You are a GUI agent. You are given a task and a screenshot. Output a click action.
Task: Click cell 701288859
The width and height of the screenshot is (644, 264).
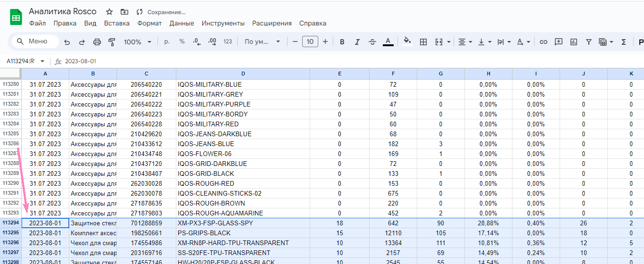click(146, 223)
